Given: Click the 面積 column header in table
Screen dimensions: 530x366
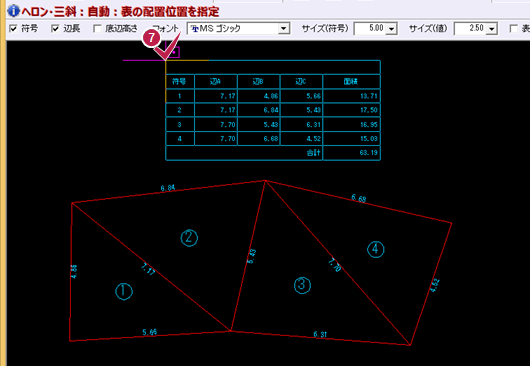Looking at the screenshot, I should pyautogui.click(x=351, y=81).
